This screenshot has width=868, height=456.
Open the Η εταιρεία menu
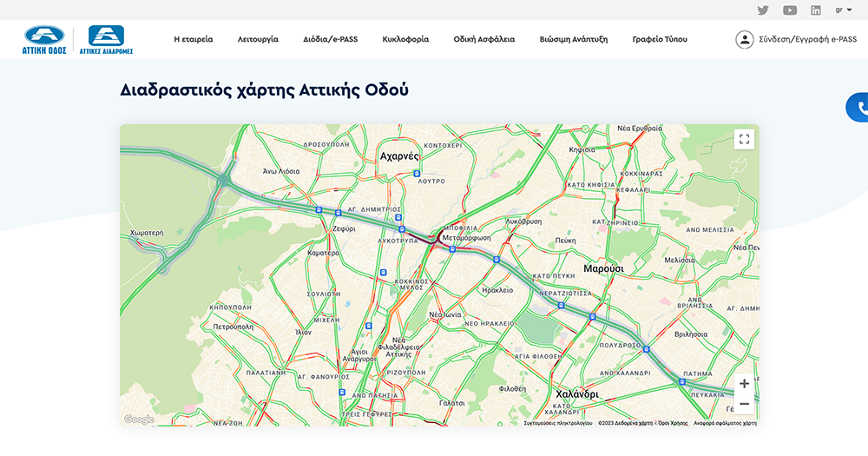point(193,39)
